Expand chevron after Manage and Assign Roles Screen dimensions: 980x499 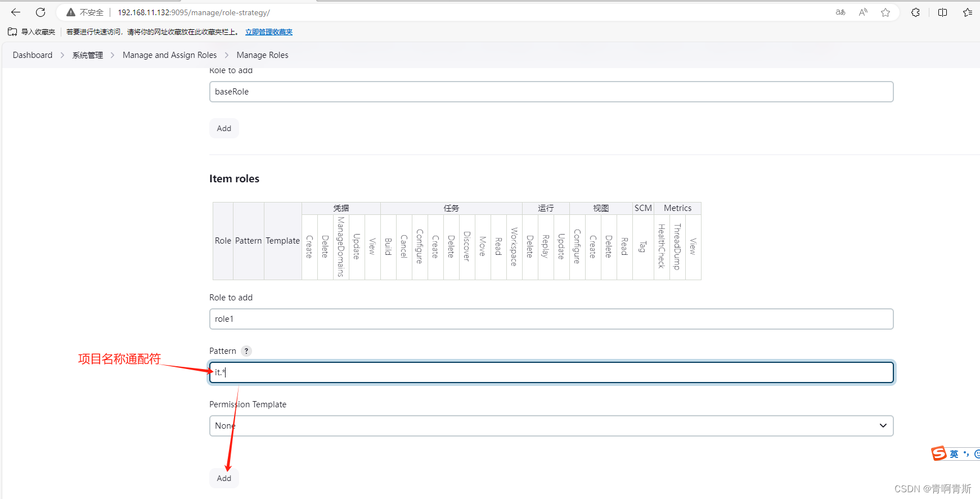tap(227, 55)
